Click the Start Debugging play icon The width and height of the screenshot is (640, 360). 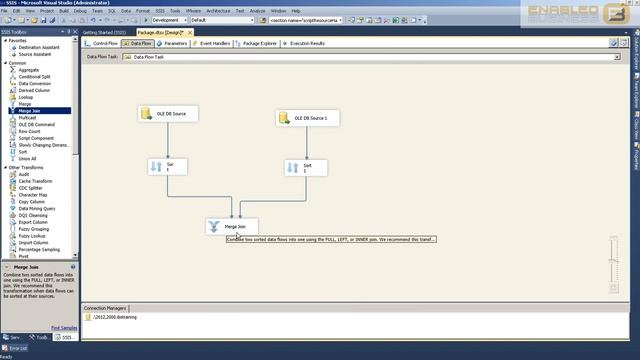point(146,20)
